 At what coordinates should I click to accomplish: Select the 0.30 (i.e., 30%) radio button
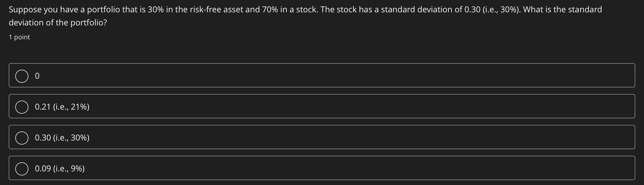tap(22, 137)
